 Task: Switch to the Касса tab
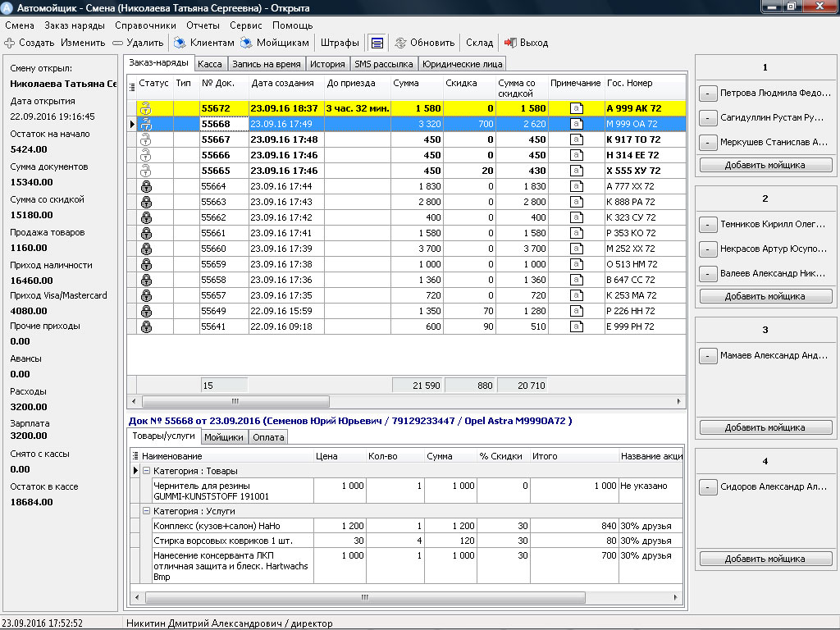210,64
